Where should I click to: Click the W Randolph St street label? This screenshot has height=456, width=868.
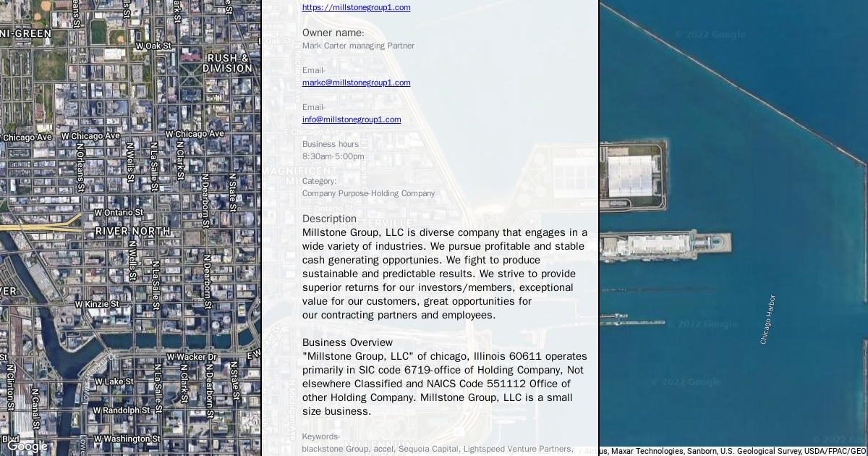pyautogui.click(x=122, y=410)
